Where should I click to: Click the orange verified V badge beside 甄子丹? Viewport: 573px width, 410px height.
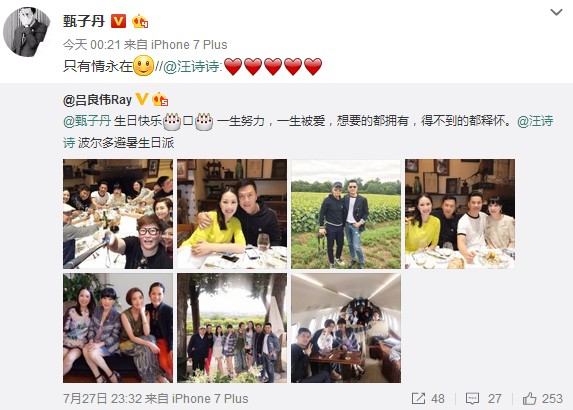[x=118, y=21]
